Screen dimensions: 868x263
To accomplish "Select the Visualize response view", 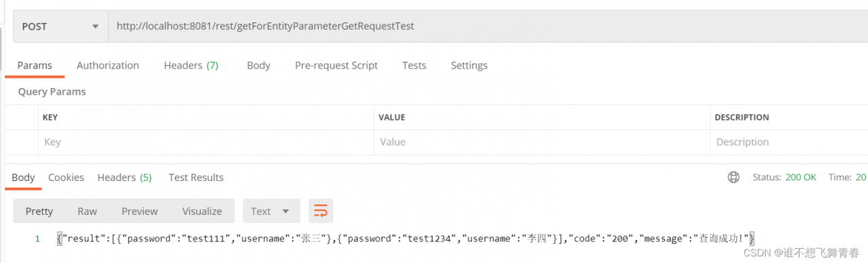I will point(202,211).
